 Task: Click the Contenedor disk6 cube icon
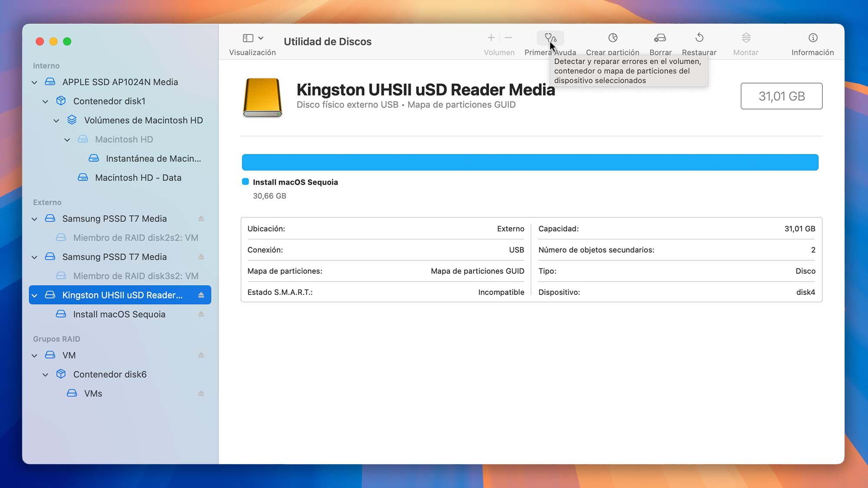(61, 374)
